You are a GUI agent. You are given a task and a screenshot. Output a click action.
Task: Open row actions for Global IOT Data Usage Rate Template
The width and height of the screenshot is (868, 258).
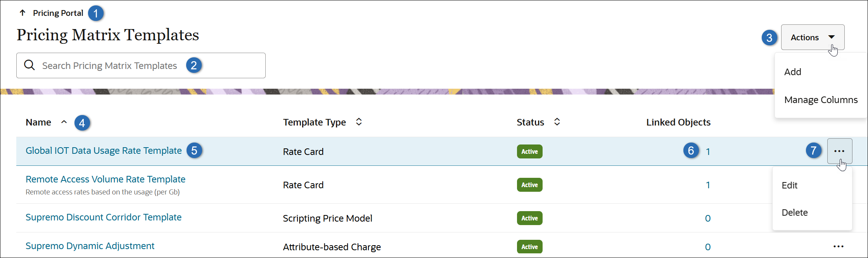[840, 151]
